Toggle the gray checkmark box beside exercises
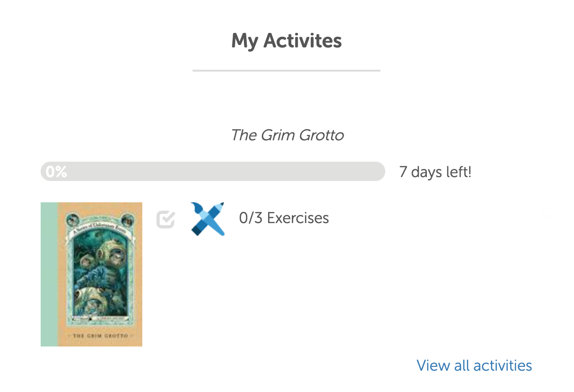 [x=166, y=219]
